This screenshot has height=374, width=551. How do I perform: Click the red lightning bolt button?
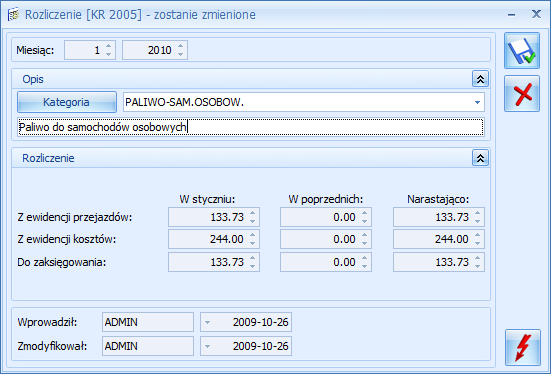coord(523,347)
